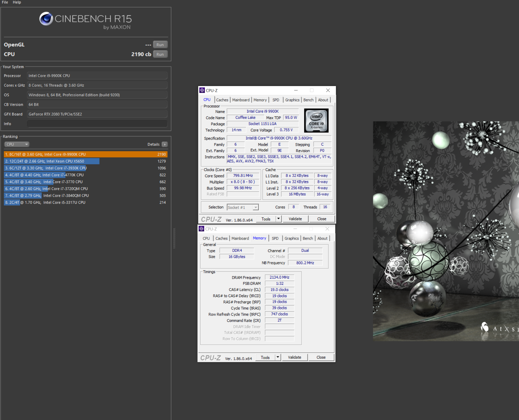Open the File menu in Cinebench
Viewport: 519px width, 420px height.
5,2
